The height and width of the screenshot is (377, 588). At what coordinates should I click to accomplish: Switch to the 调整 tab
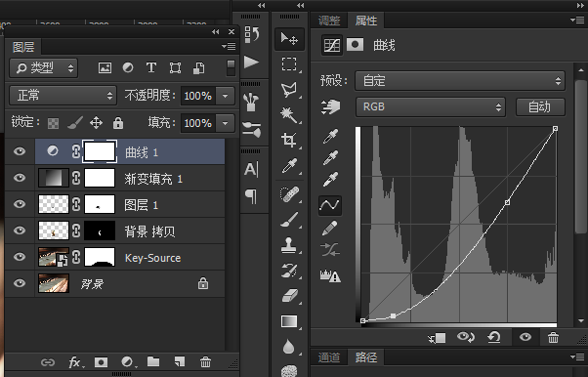329,21
